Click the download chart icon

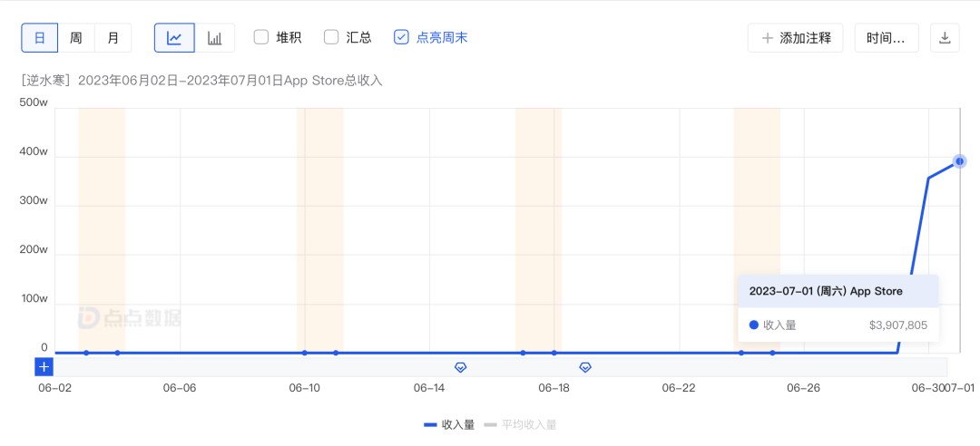click(x=945, y=38)
